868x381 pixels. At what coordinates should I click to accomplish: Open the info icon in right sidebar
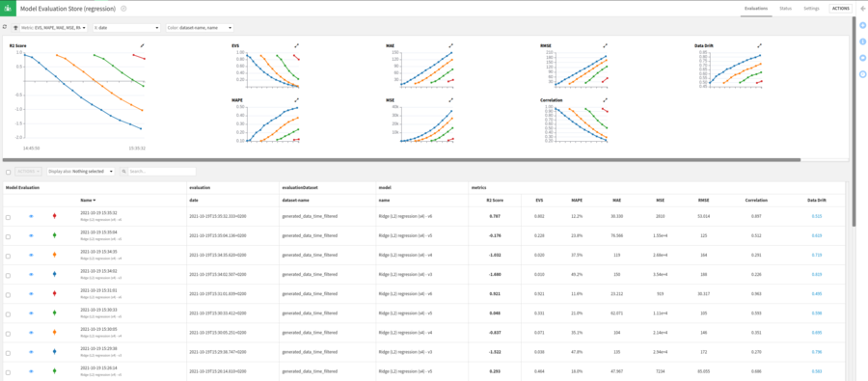coord(862,41)
